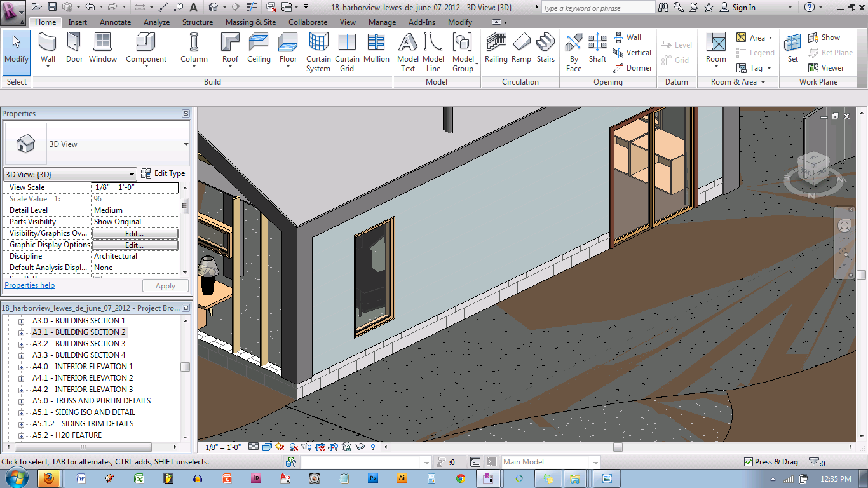
Task: Select the Model Text tool
Action: (x=408, y=51)
